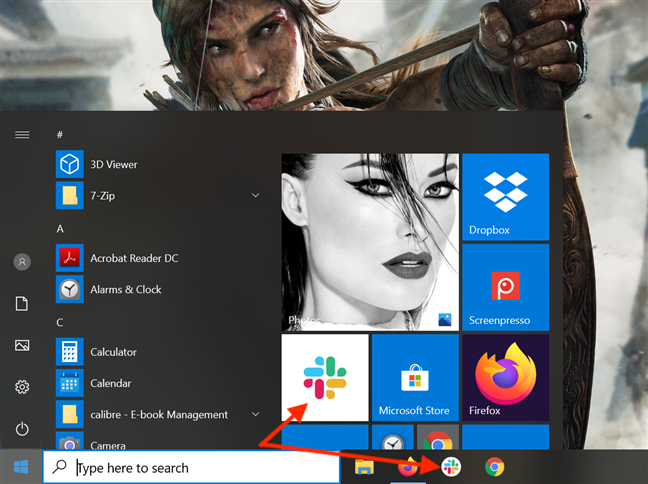
Task: Jump via the # section header
Action: [60, 134]
